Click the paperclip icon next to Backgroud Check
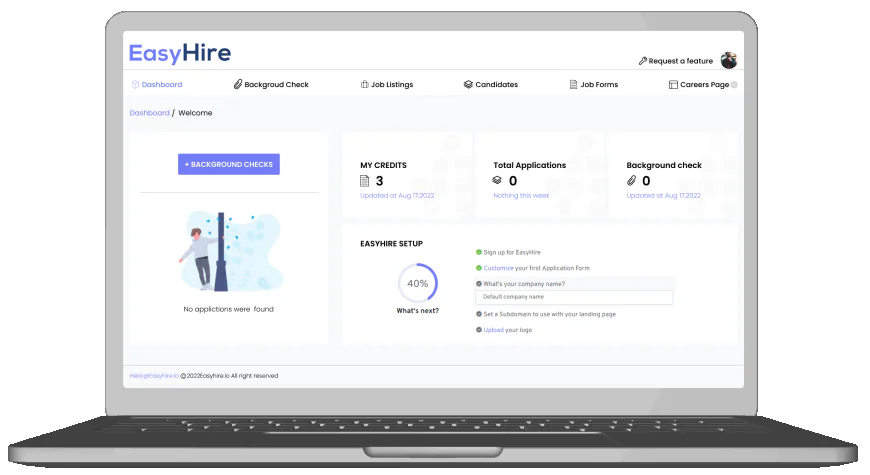Viewport: 870px width, 475px height. pos(237,84)
